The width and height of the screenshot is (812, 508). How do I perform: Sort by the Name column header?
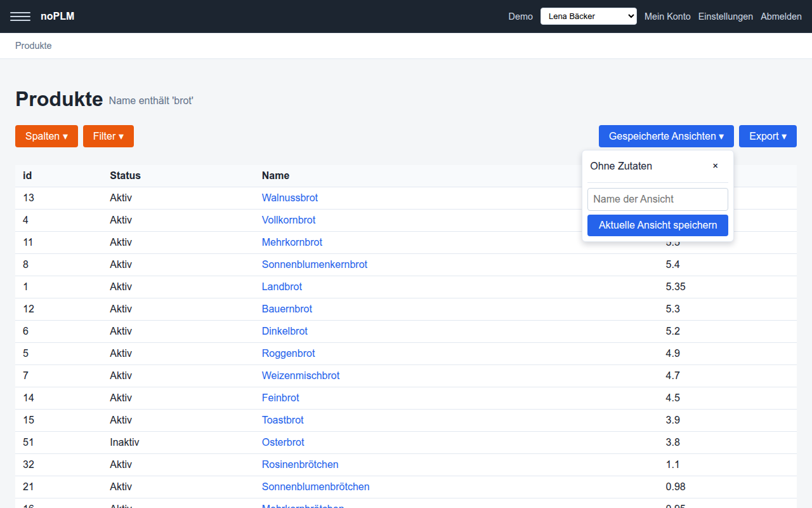pyautogui.click(x=275, y=175)
